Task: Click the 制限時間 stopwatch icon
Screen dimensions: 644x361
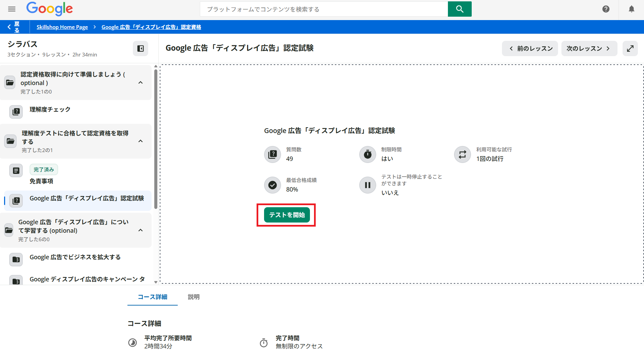Action: pyautogui.click(x=368, y=154)
